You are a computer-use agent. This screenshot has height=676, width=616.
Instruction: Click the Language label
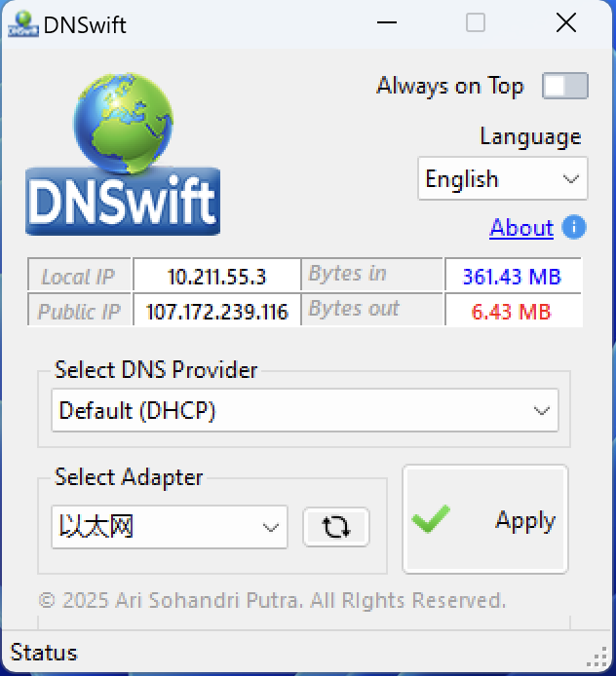(530, 136)
